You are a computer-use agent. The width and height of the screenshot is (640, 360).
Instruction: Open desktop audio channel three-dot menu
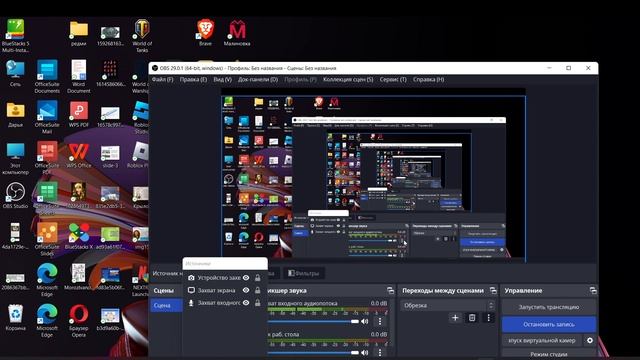[380, 353]
